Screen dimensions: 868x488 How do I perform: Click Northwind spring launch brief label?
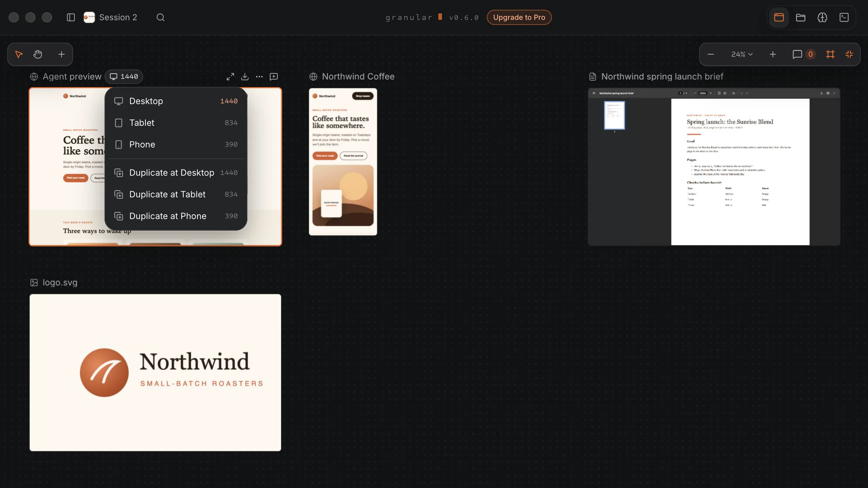point(662,77)
